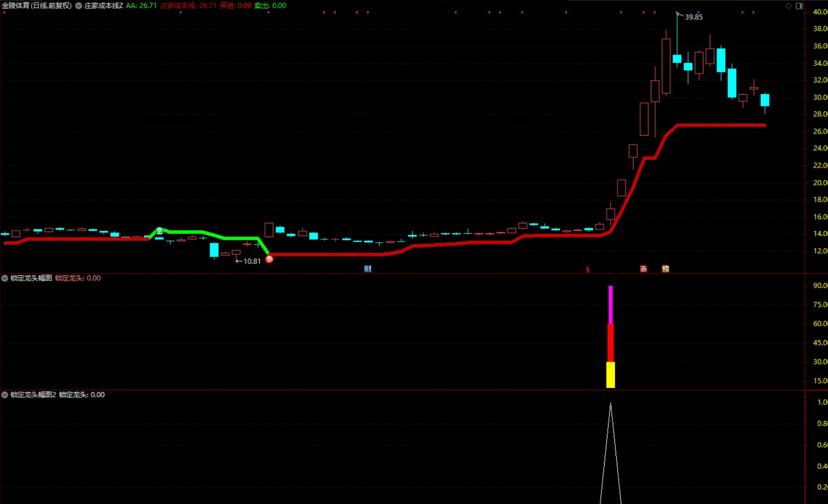Select the 锁定龙头幅图2 sub-chart label
Viewport: 828px width, 504px height.
click(33, 395)
